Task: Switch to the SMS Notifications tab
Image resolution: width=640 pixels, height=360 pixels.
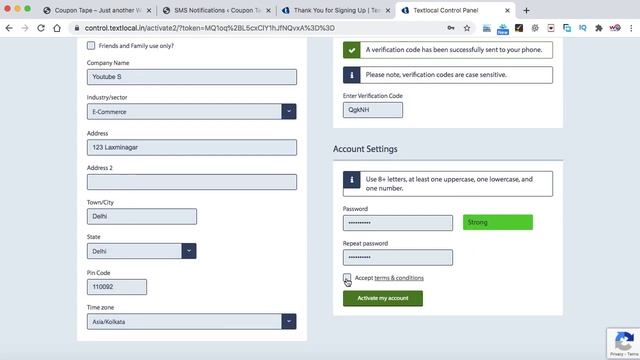Action: click(x=216, y=11)
